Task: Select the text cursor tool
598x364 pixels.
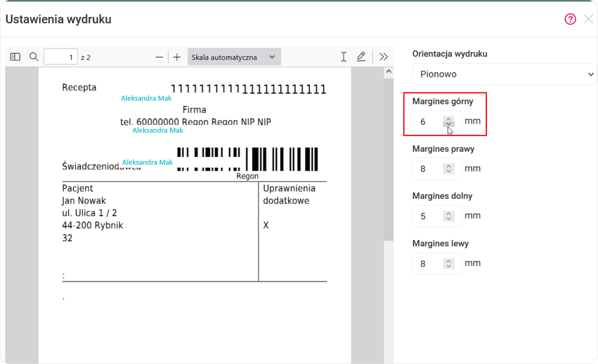Action: (344, 57)
